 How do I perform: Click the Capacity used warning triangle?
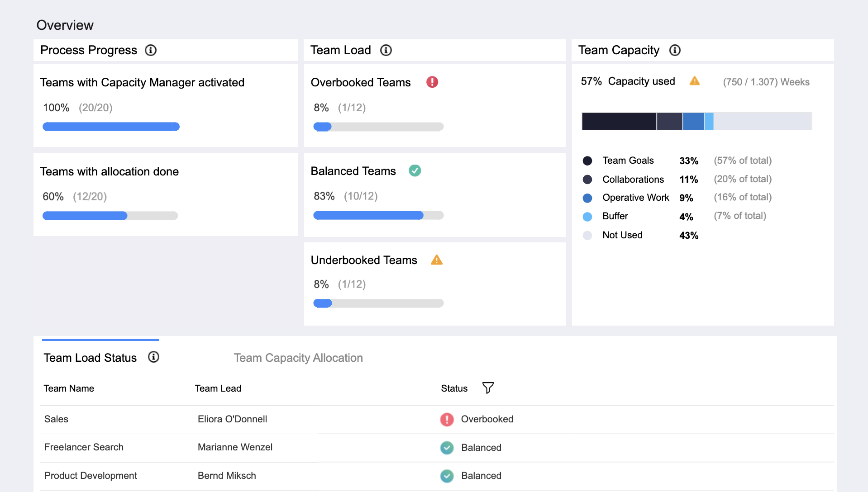tap(695, 81)
